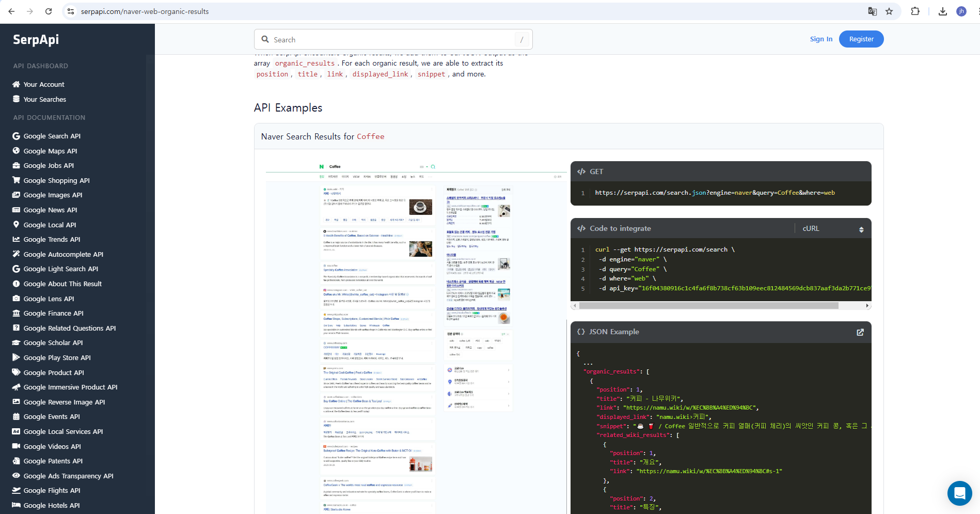Bookmark this page with the star icon
The width and height of the screenshot is (980, 514).
click(889, 11)
